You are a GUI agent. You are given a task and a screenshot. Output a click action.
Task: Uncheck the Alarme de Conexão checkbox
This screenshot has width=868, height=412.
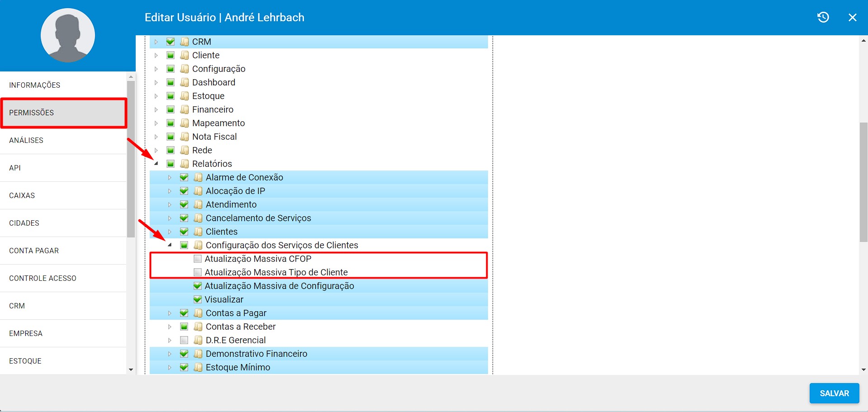pos(184,177)
